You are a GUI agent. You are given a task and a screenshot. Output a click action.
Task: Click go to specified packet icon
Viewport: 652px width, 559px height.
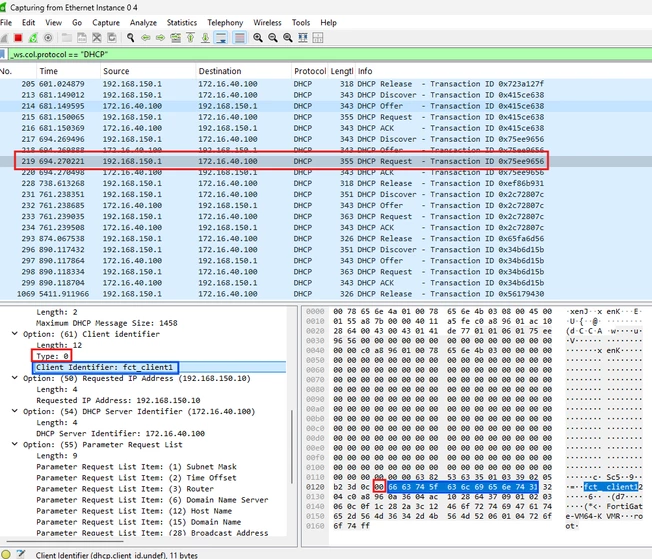pyautogui.click(x=176, y=38)
